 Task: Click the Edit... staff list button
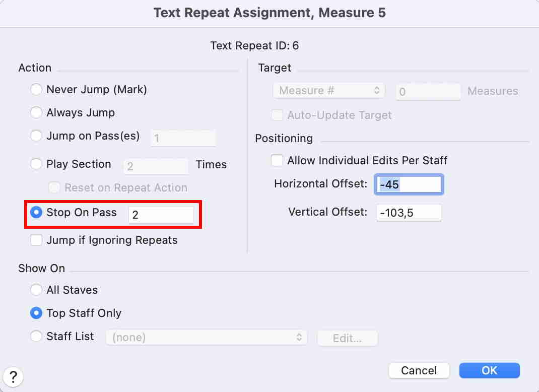pos(347,338)
